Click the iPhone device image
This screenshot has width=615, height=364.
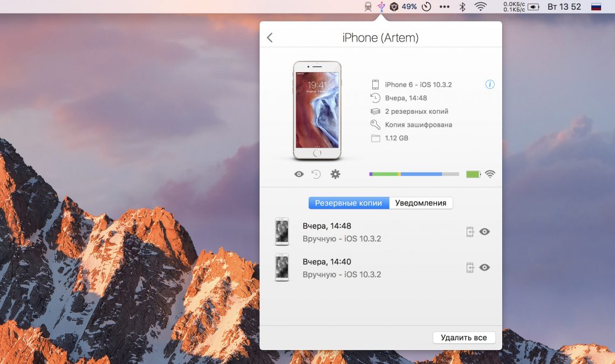pyautogui.click(x=317, y=111)
